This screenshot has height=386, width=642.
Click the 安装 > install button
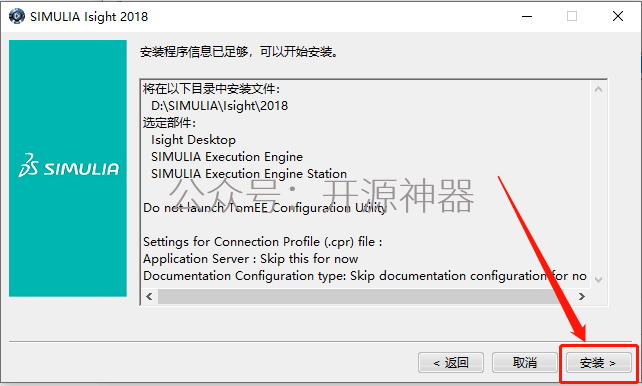[x=598, y=363]
